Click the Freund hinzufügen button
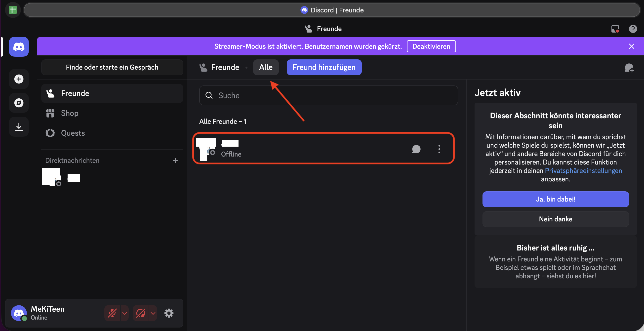 coord(324,67)
